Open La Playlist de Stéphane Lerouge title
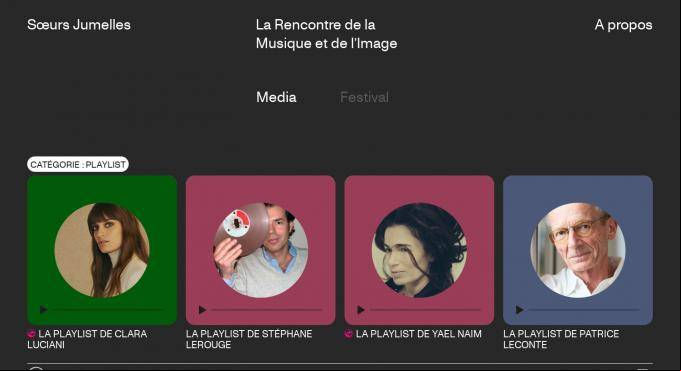 pos(249,339)
